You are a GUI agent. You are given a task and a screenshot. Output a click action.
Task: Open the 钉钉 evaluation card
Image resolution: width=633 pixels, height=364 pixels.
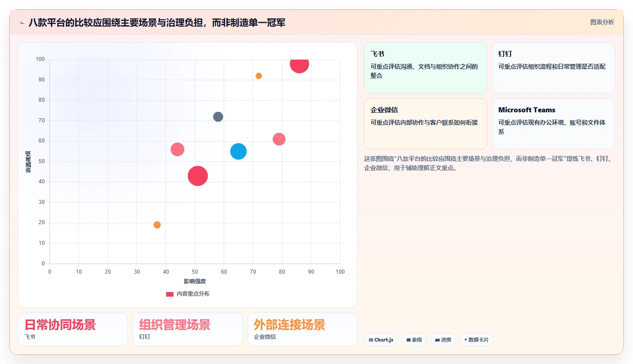click(x=553, y=68)
